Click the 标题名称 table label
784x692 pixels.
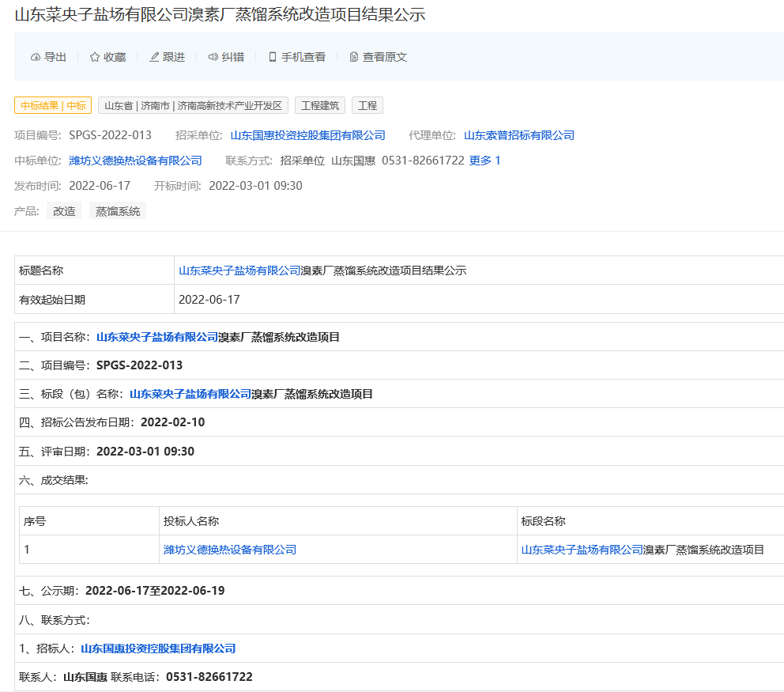click(x=41, y=270)
